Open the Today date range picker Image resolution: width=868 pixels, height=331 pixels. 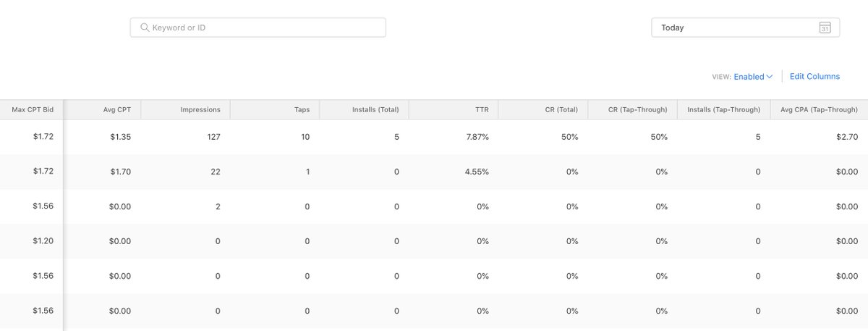pos(746,28)
